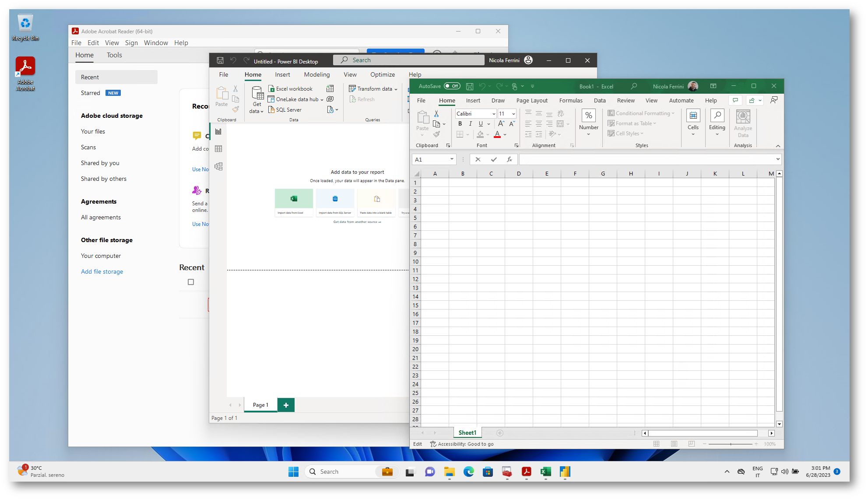
Task: Open font size 11 dropdown
Action: (513, 114)
